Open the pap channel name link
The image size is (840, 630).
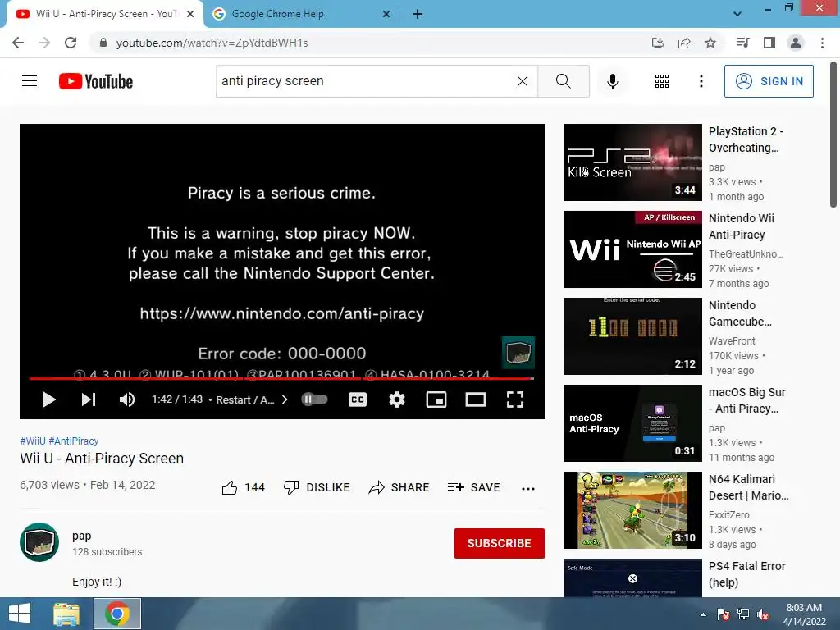coord(81,536)
